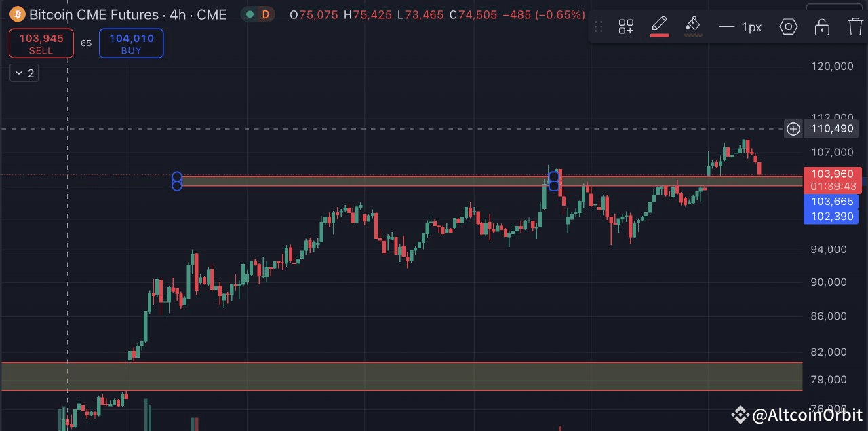868x431 pixels.
Task: Click the 79,000 price axis label
Action: (x=829, y=380)
